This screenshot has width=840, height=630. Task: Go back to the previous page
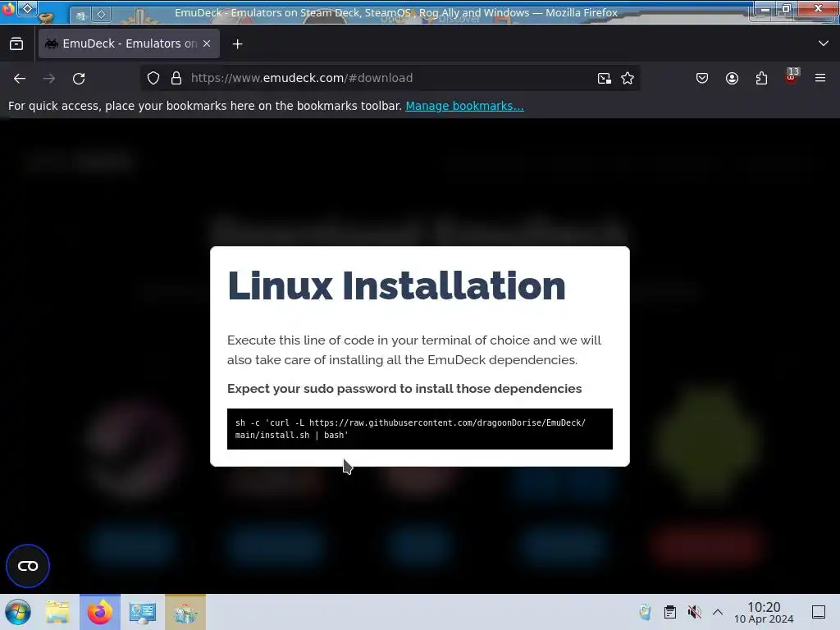(x=20, y=78)
